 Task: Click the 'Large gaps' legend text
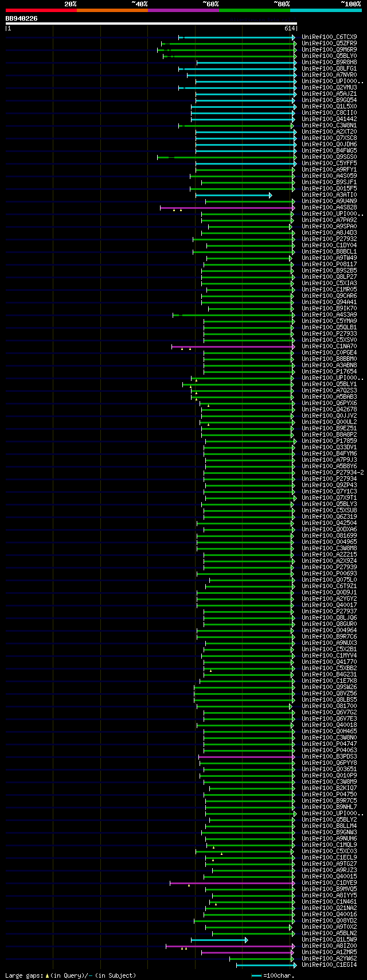tap(24, 975)
